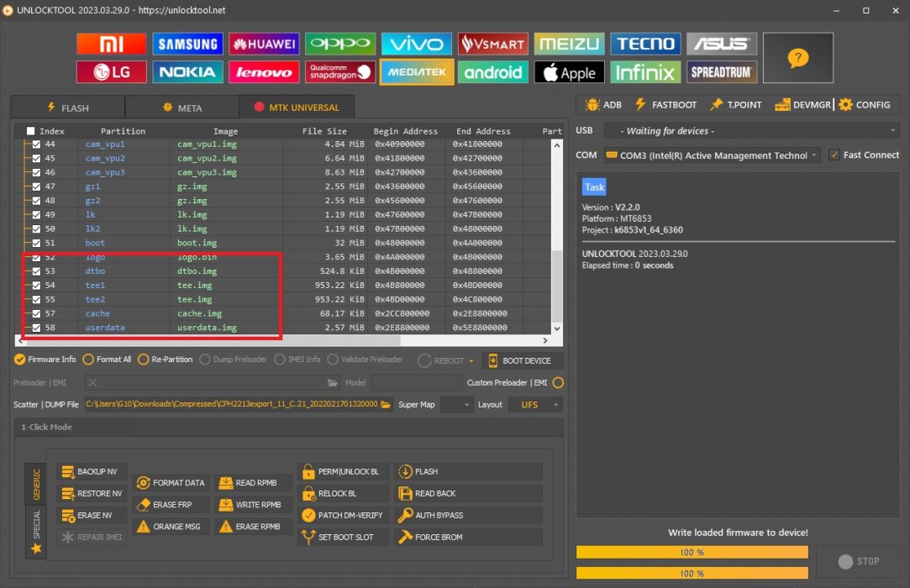Click the FORMAT DATA button
Image resolution: width=910 pixels, height=588 pixels.
tap(171, 482)
